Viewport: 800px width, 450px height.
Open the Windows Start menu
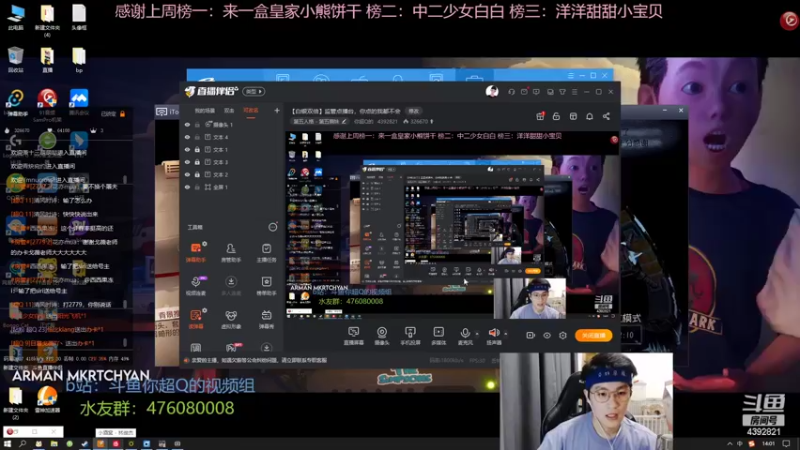click(x=8, y=444)
